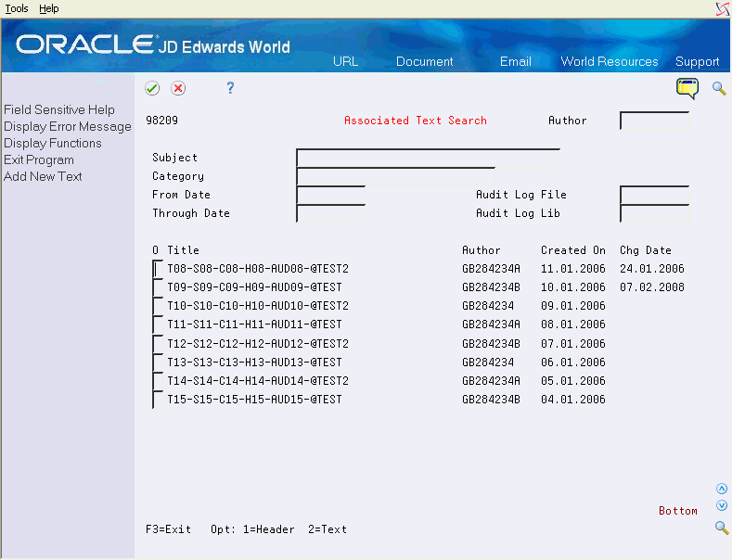Focus the Through Date field

pyautogui.click(x=331, y=213)
